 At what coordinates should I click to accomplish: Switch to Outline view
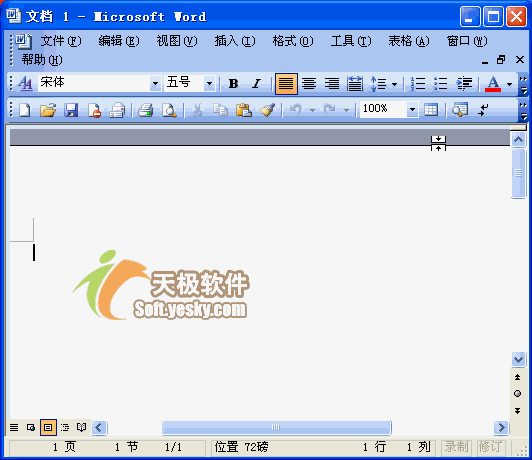[x=65, y=427]
